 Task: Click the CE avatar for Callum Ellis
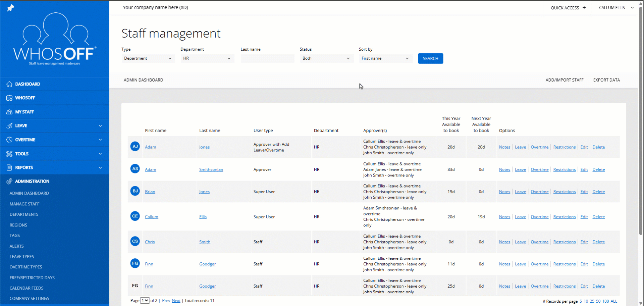pos(135,216)
